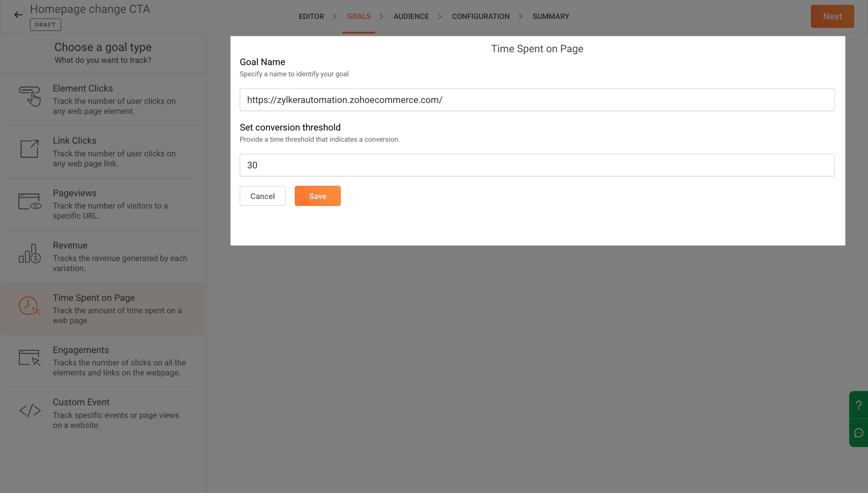Viewport: 868px width, 493px height.
Task: Save the Time Spent goal
Action: pos(317,196)
